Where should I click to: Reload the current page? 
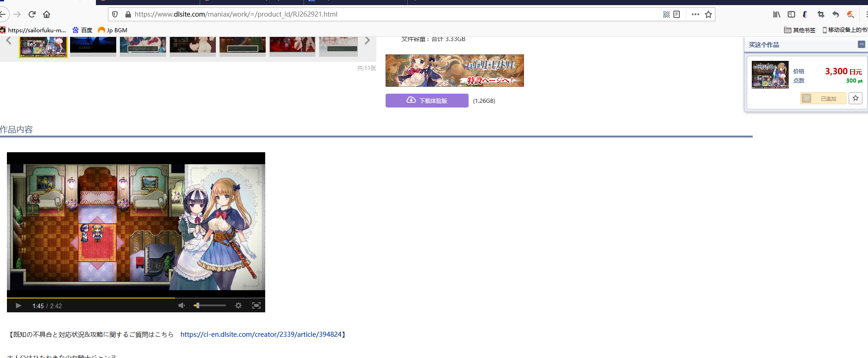coord(32,14)
